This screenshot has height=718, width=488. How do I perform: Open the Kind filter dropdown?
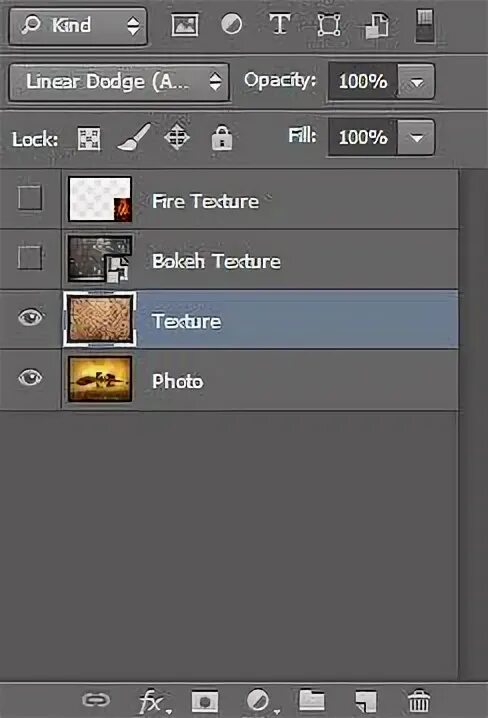pos(78,26)
